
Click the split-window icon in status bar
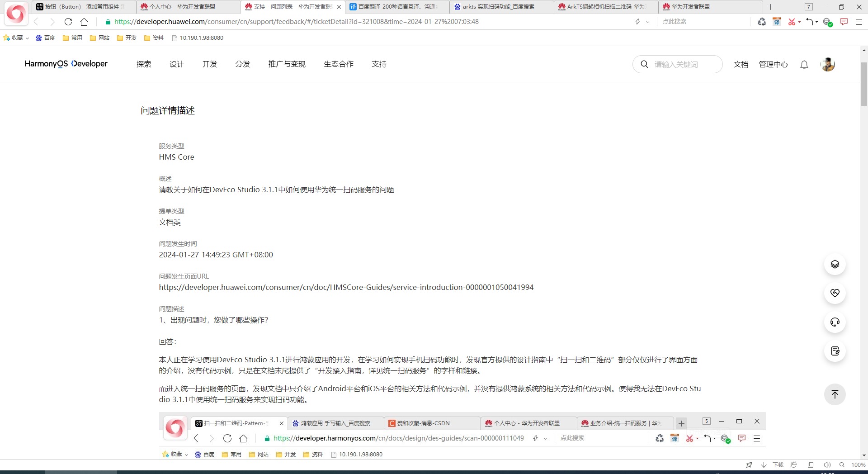coord(811,465)
